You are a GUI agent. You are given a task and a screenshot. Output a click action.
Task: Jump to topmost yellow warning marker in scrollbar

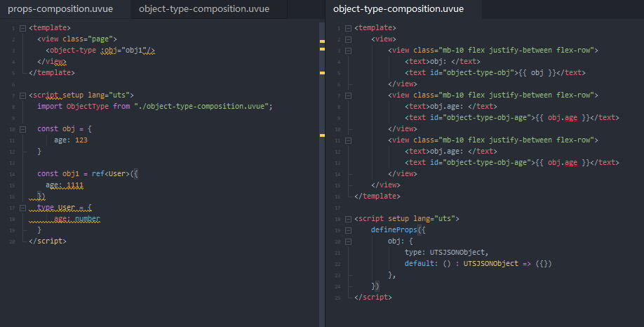pos(323,41)
